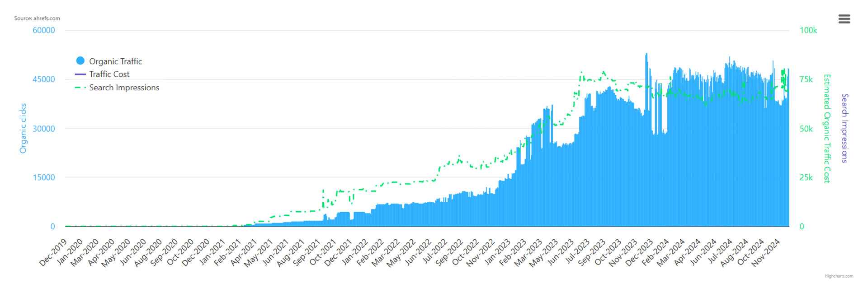Hide the Traffic Cost series via legend text
This screenshot has width=868, height=288.
[109, 74]
